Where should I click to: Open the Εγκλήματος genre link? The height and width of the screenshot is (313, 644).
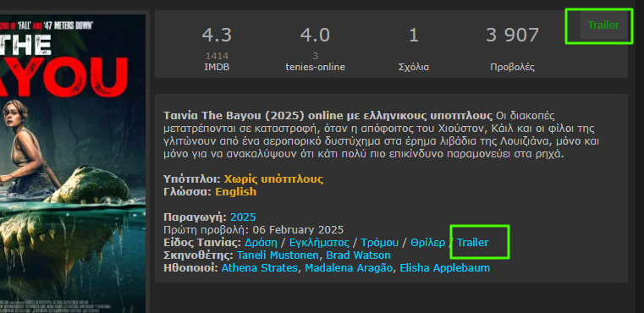point(319,243)
